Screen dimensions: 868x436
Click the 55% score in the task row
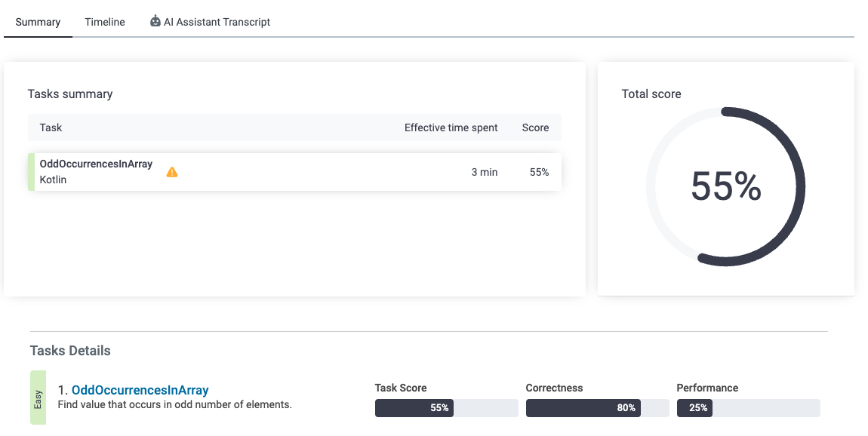coord(539,172)
